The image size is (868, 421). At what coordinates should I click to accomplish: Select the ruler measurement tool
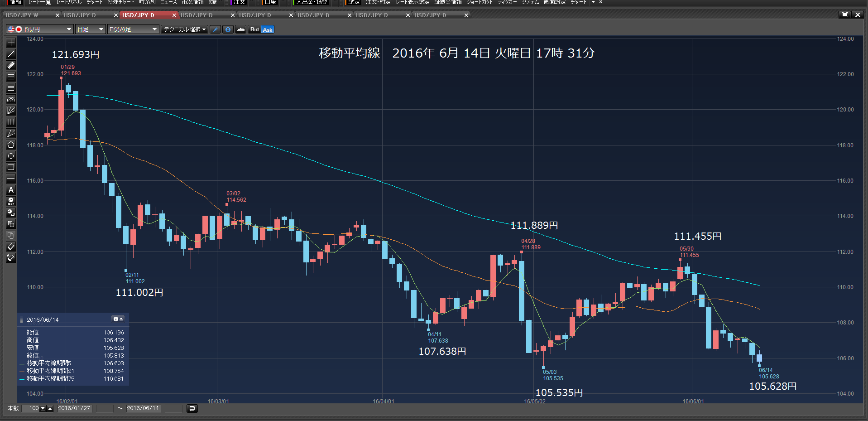tap(11, 65)
